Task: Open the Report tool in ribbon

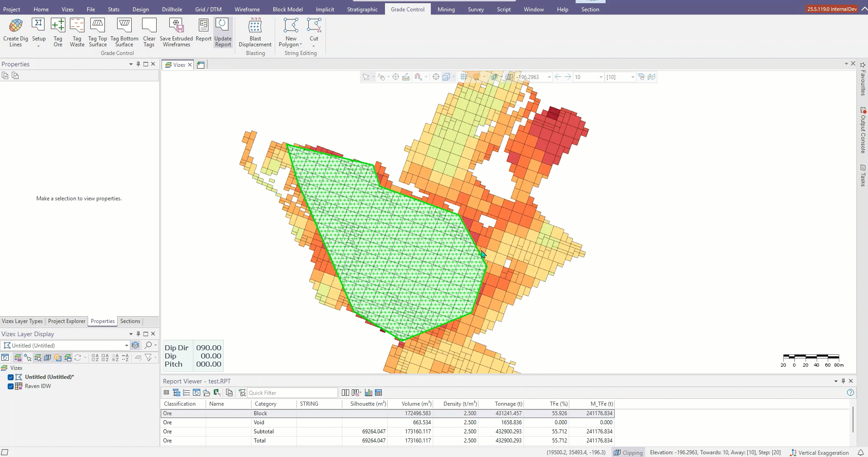Action: pos(203,30)
